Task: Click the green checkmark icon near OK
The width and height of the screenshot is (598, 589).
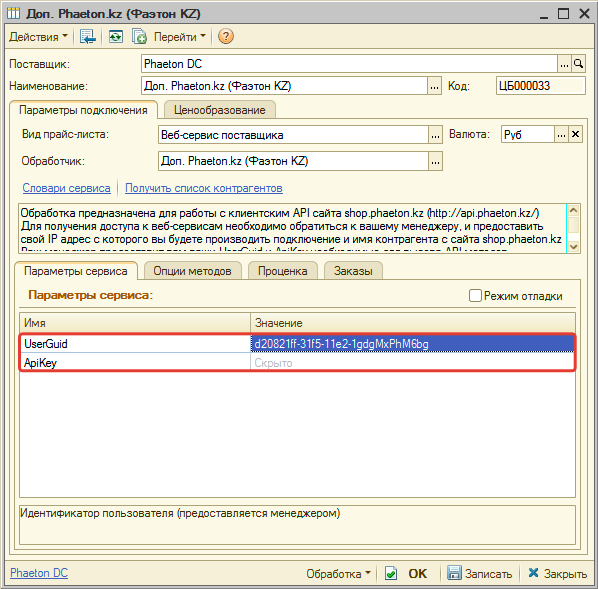Action: (x=391, y=573)
